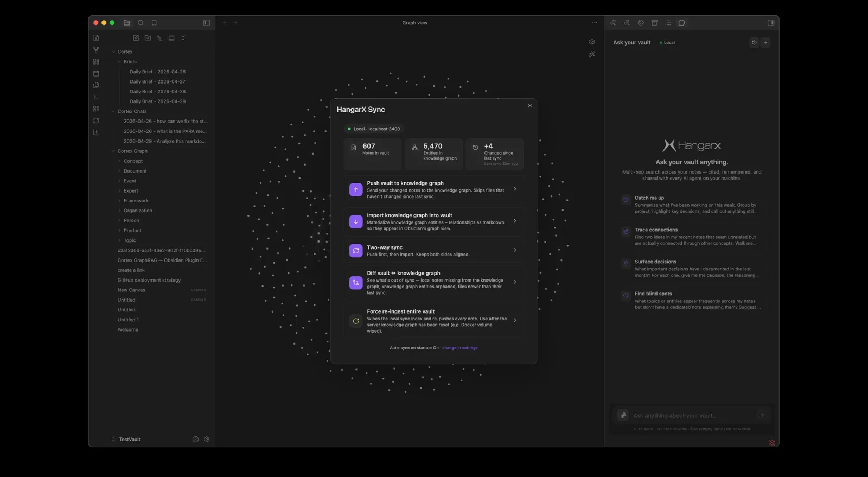Open the outline panel icon
Screen dimensions: 868x477
(x=668, y=23)
